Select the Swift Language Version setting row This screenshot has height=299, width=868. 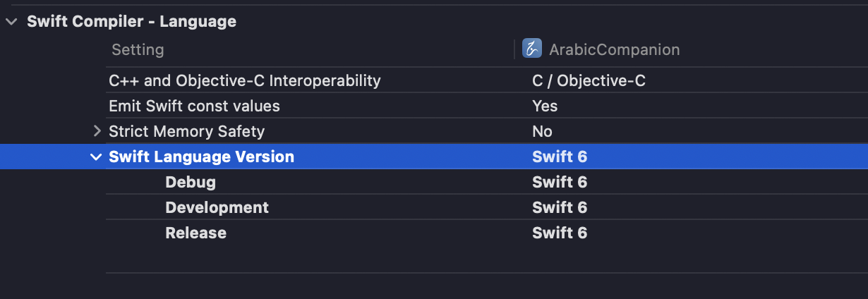[201, 157]
